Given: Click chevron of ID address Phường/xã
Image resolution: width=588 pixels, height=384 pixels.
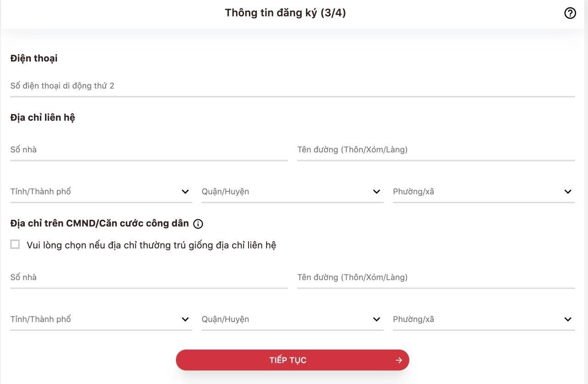Looking at the screenshot, I should [x=568, y=319].
